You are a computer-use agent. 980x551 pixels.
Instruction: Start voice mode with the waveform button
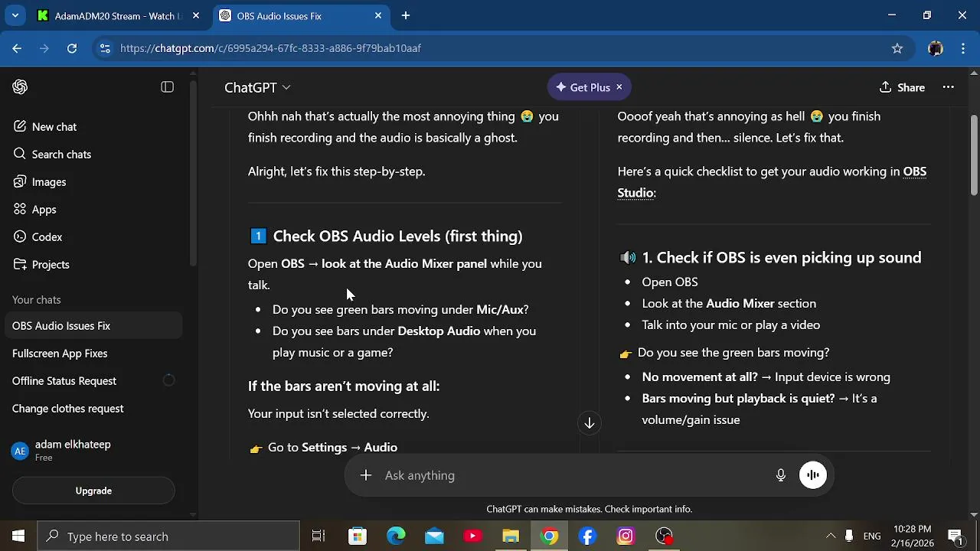[x=813, y=475]
